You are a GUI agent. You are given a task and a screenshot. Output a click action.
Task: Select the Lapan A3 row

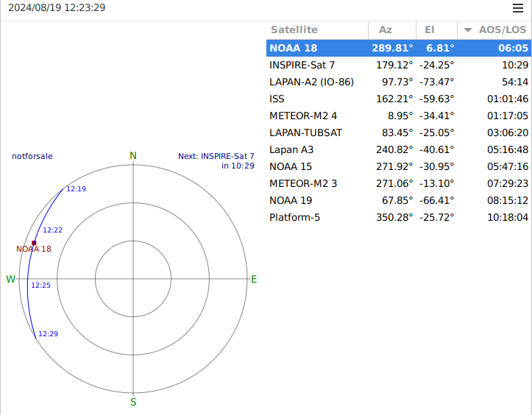point(399,149)
